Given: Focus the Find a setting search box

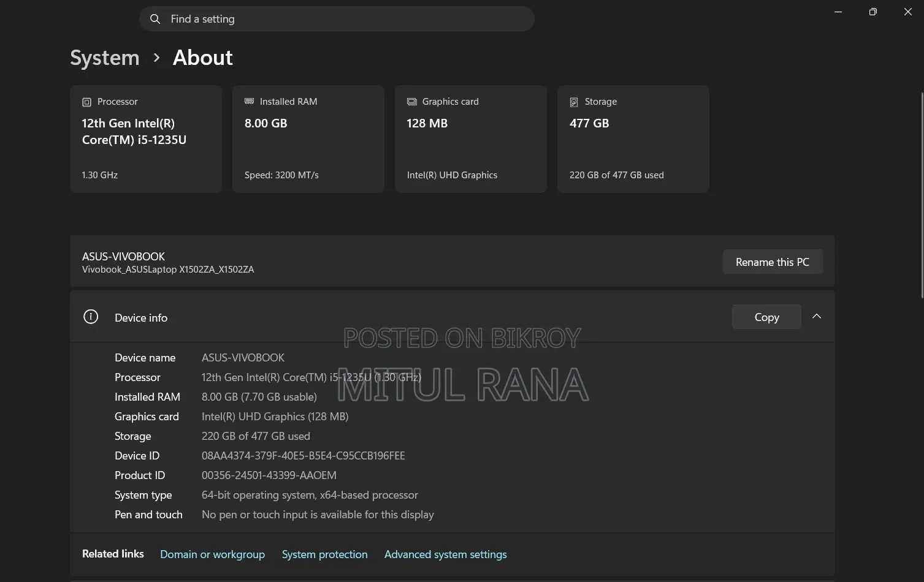Looking at the screenshot, I should pos(337,19).
